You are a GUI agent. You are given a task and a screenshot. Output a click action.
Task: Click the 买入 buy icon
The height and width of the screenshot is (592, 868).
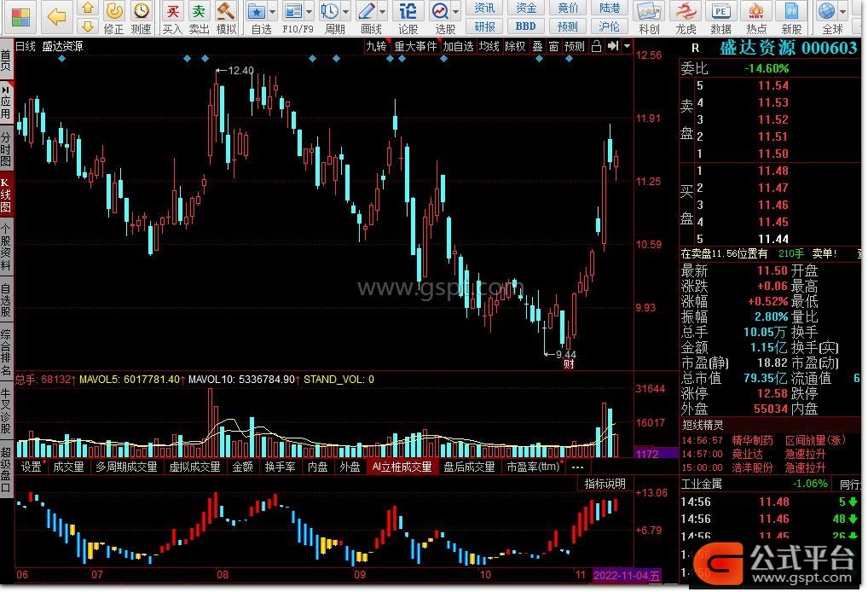click(x=173, y=10)
